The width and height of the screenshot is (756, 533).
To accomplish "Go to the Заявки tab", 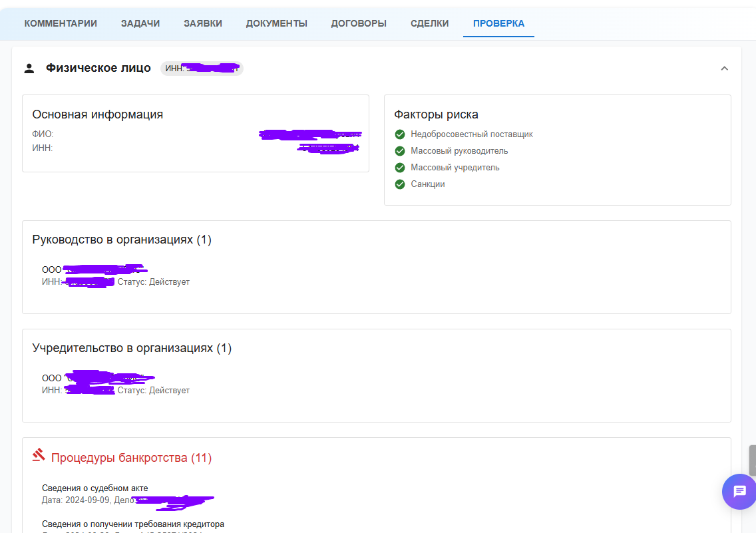I will click(203, 23).
